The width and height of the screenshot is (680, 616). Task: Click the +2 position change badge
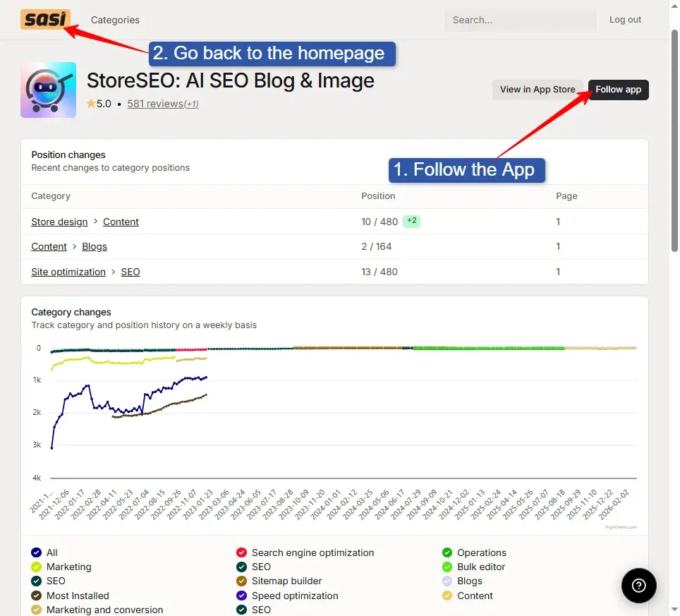[x=410, y=221]
